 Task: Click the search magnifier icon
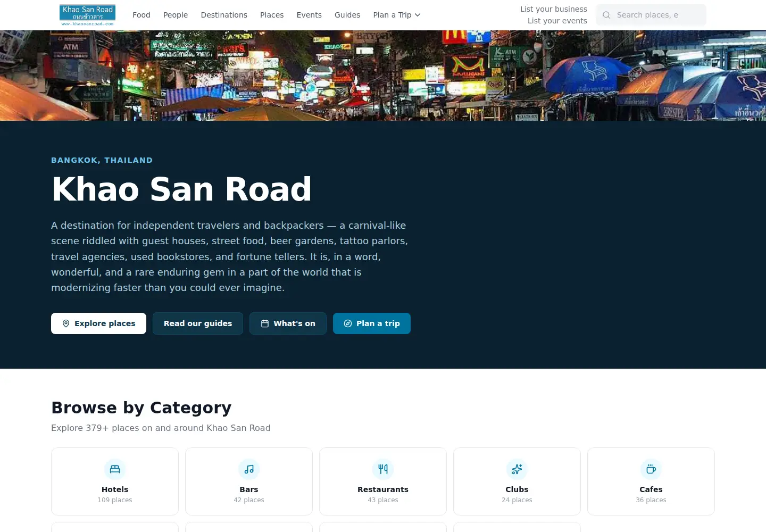pyautogui.click(x=606, y=15)
